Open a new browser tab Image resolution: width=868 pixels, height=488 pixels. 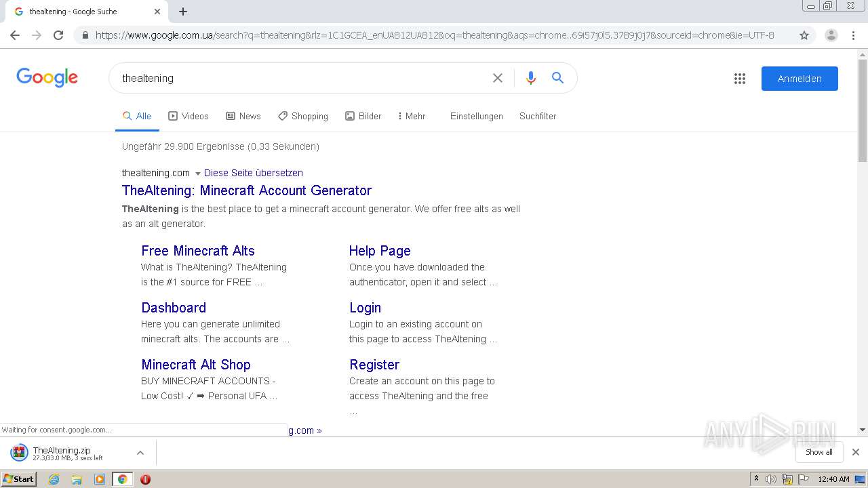coord(183,12)
